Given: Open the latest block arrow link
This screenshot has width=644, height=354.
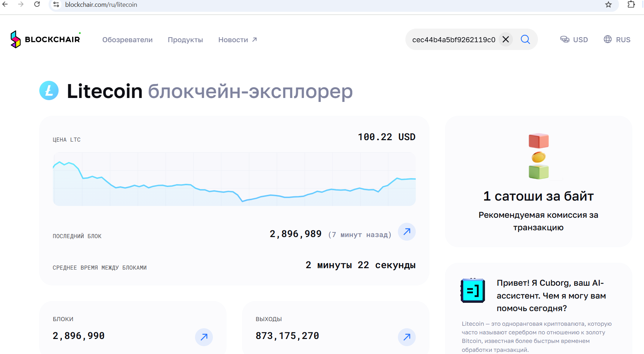Looking at the screenshot, I should point(406,232).
